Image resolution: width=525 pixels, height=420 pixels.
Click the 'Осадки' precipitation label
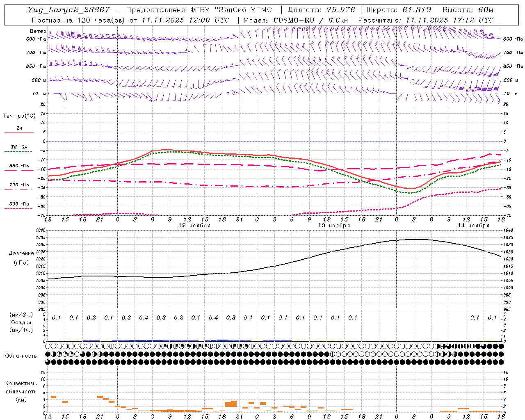(21, 322)
